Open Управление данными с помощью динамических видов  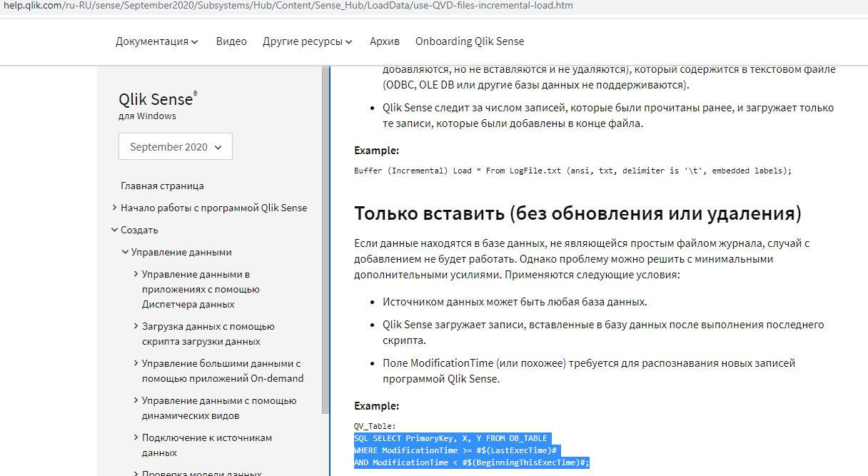click(219, 408)
